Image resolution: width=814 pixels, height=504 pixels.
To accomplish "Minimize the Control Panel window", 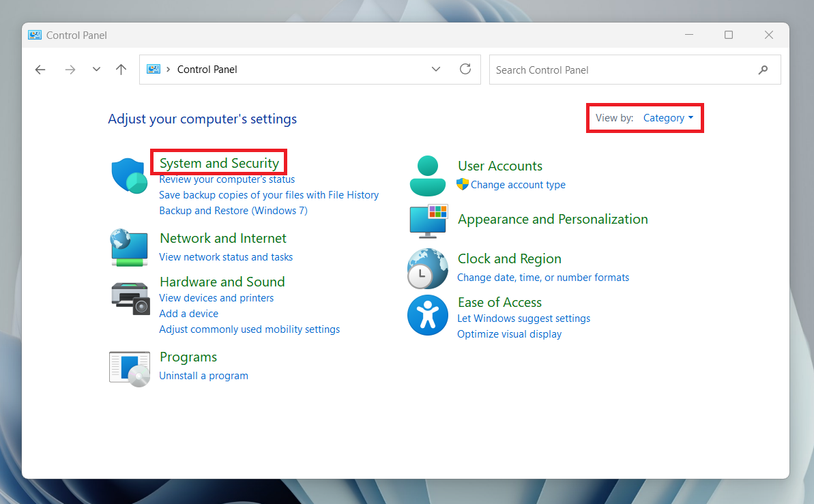I will (689, 35).
